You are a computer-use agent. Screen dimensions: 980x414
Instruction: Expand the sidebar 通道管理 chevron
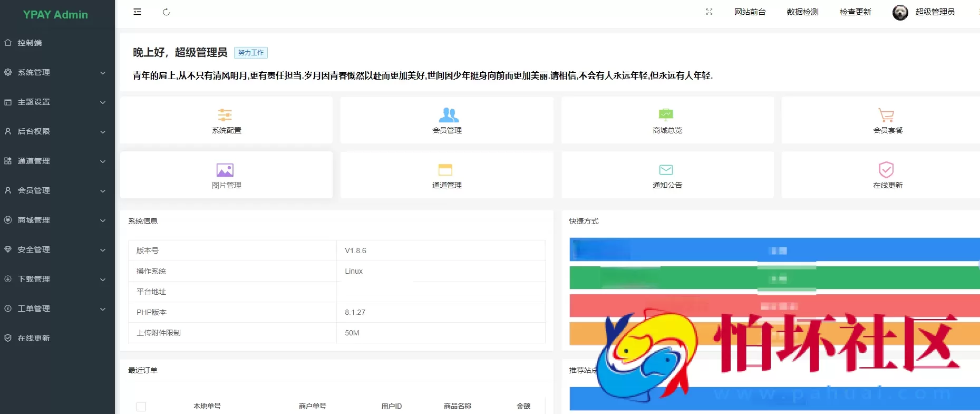point(103,161)
